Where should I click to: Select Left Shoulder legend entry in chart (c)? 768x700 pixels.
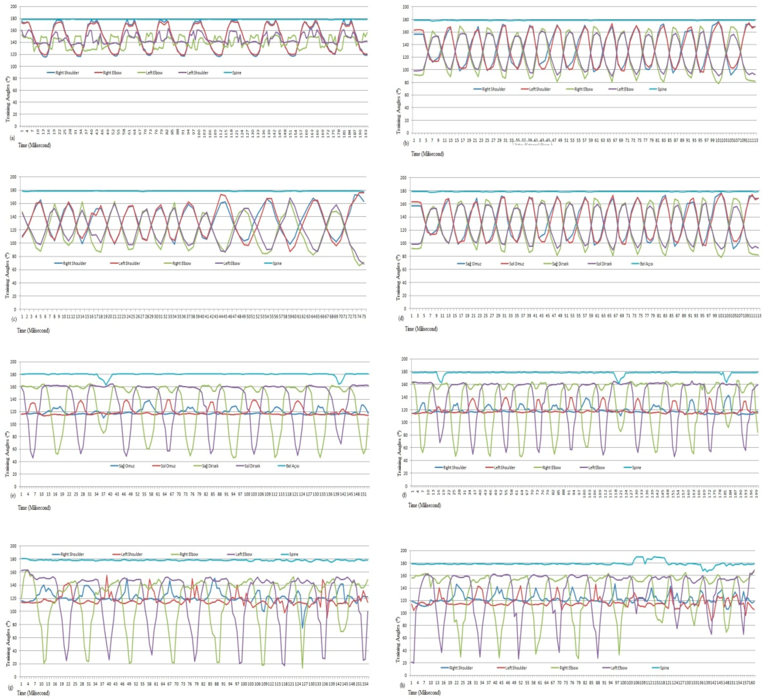(x=129, y=263)
